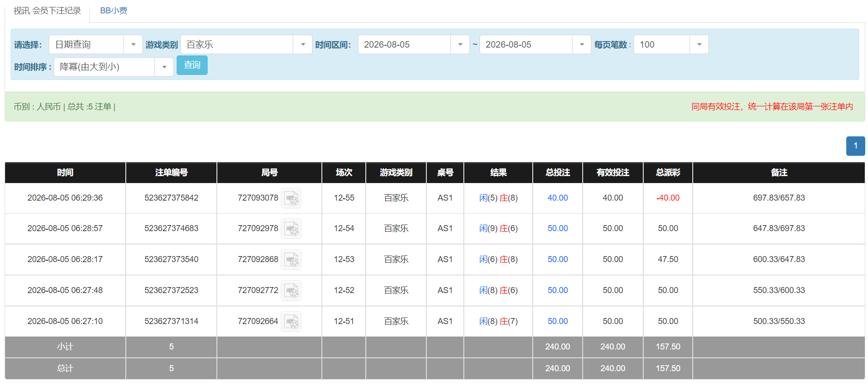Select bet number 523627375842
868x392 pixels.
171,198
